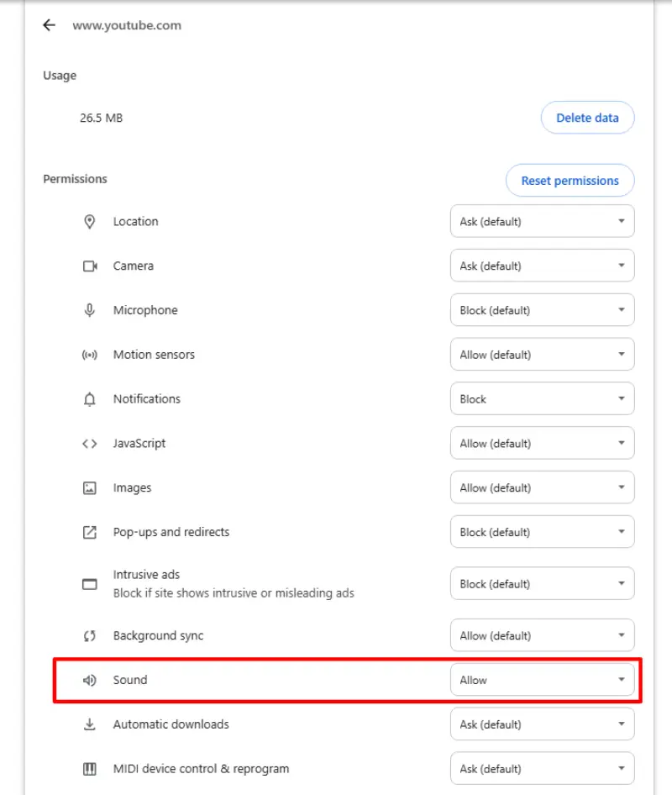Viewport: 672px width, 795px height.
Task: Click the Camera permission icon
Action: [x=90, y=266]
